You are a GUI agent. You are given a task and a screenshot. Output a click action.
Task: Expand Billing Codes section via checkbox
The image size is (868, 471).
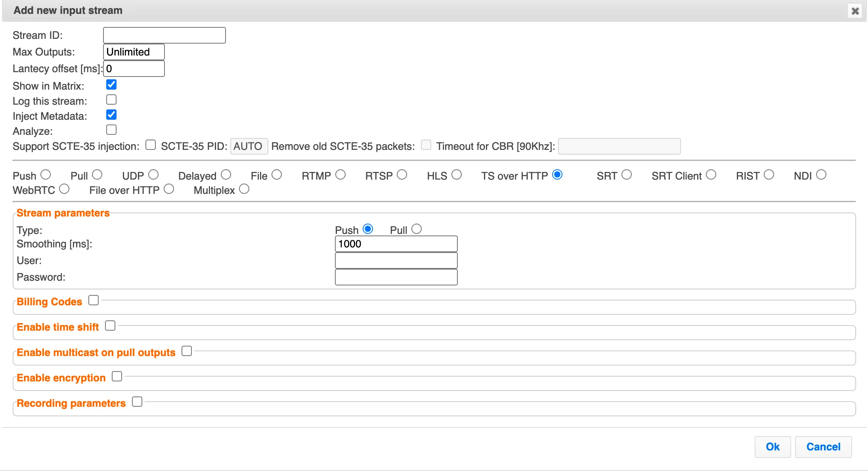[94, 300]
